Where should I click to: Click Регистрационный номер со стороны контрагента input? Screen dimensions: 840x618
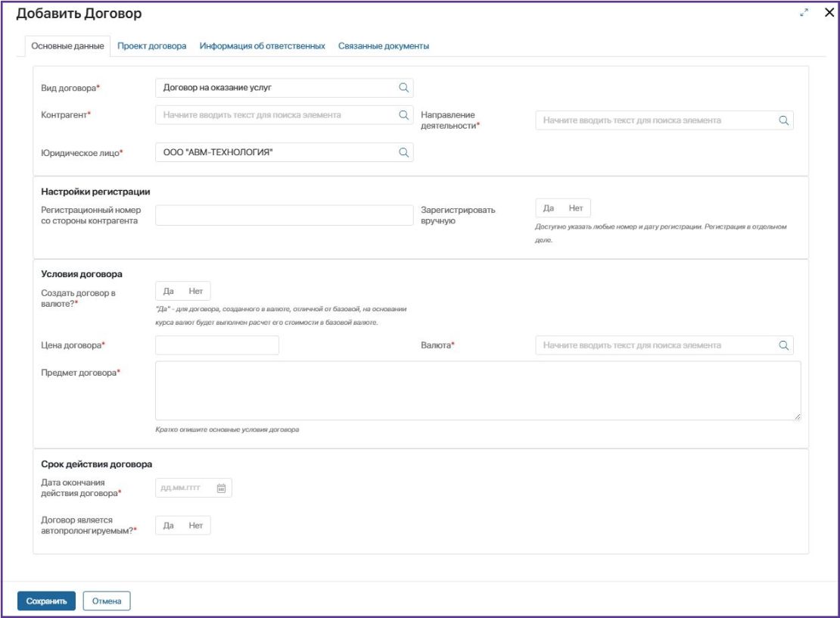(x=284, y=215)
